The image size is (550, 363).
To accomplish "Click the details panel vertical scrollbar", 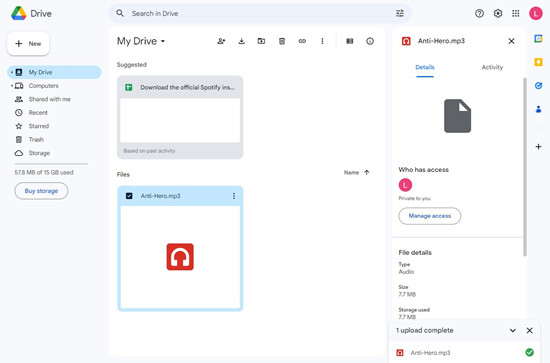I will click(525, 167).
